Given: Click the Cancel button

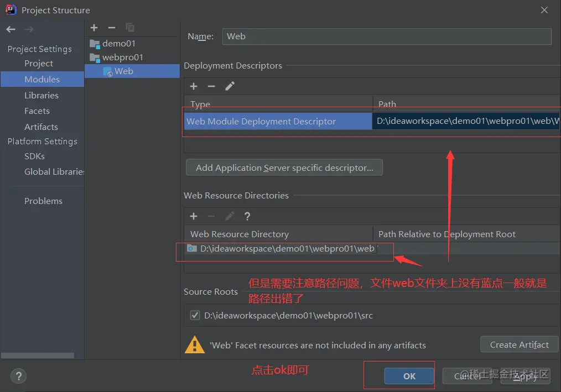Looking at the screenshot, I should [x=468, y=376].
